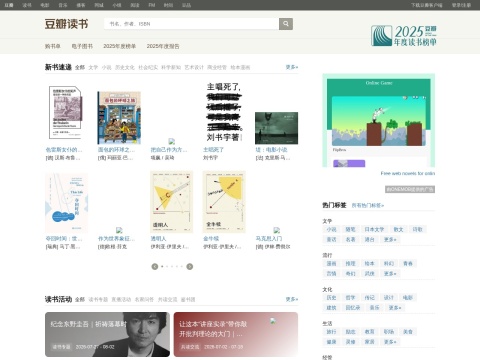The width and height of the screenshot is (480, 360).
Task: Click the 诗歌 tag
Action: click(x=418, y=229)
